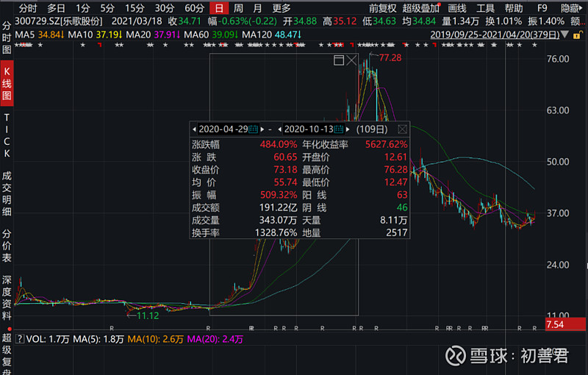Select the 60分 period
This screenshot has width=588, height=375.
195,8
